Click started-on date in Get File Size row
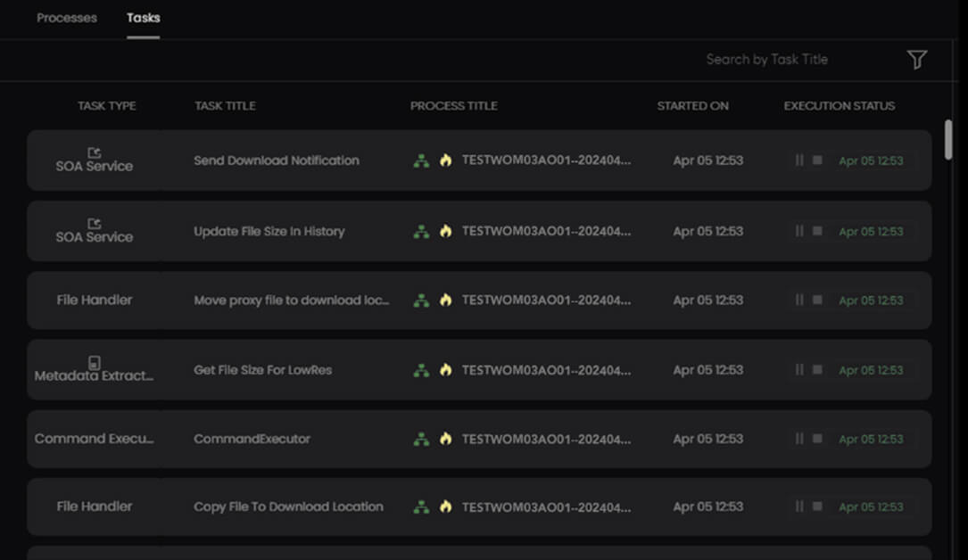Screen dimensions: 968x560 (x=708, y=370)
